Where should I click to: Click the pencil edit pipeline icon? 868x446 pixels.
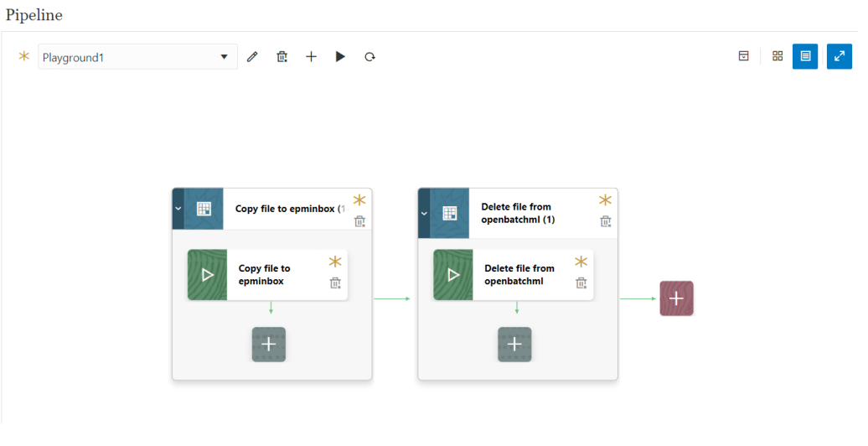[252, 56]
